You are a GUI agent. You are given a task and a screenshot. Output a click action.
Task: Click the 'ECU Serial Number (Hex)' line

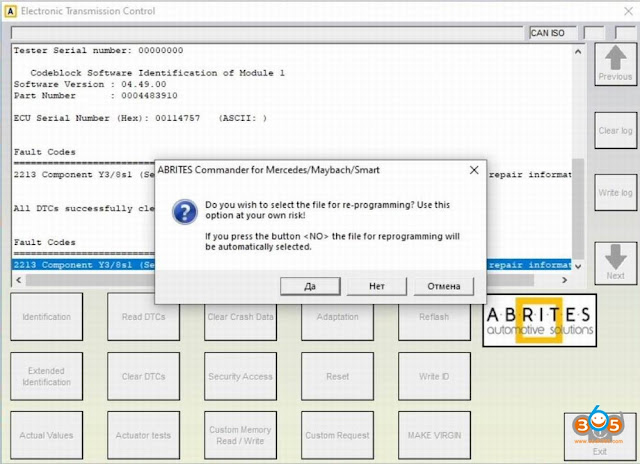(x=140, y=118)
